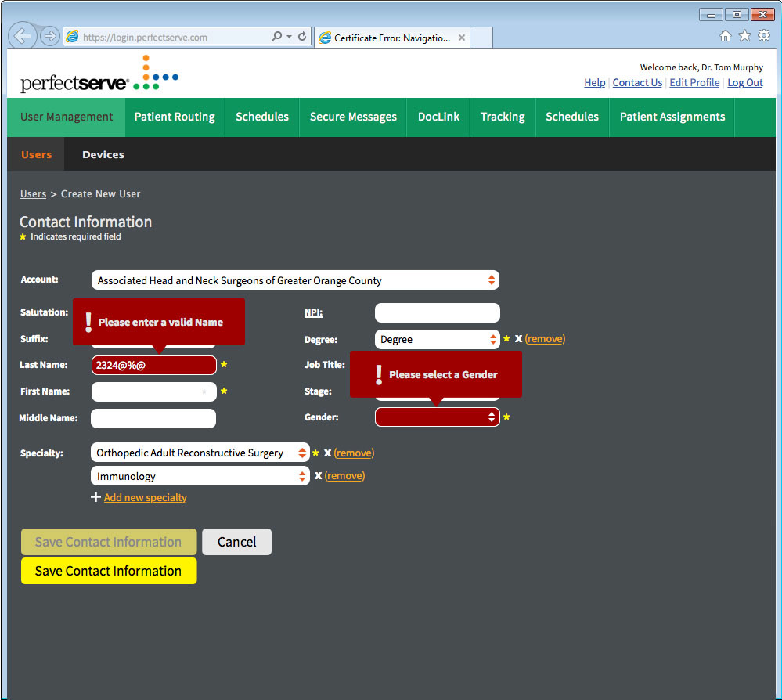Open Schedules tab next to Tracking
Viewport: 782px width, 700px height.
point(572,117)
